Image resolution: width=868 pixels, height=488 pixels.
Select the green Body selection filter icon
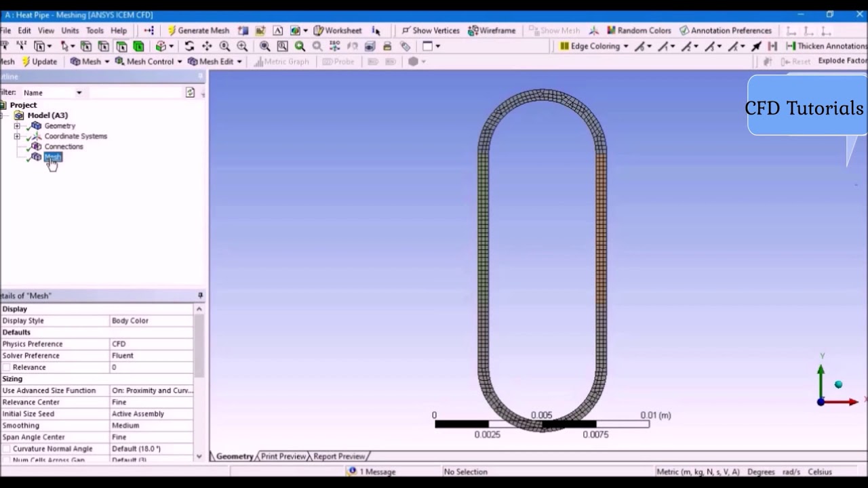click(138, 46)
